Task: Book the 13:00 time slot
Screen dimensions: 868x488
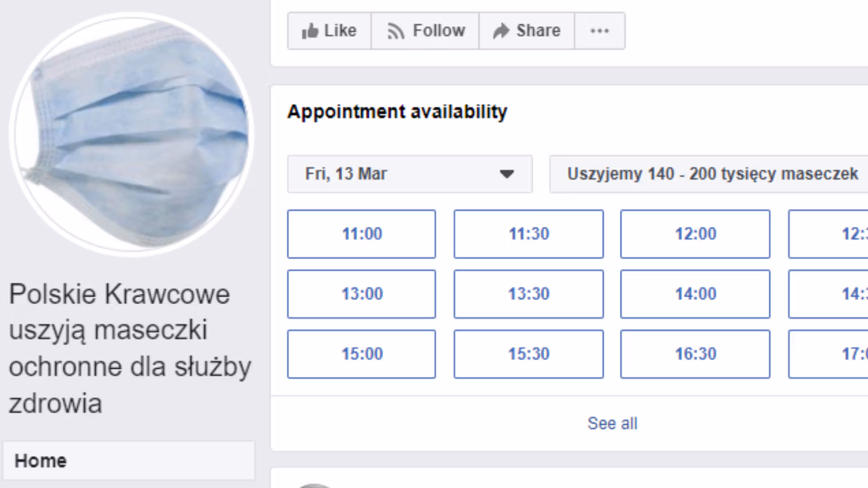Action: coord(362,294)
